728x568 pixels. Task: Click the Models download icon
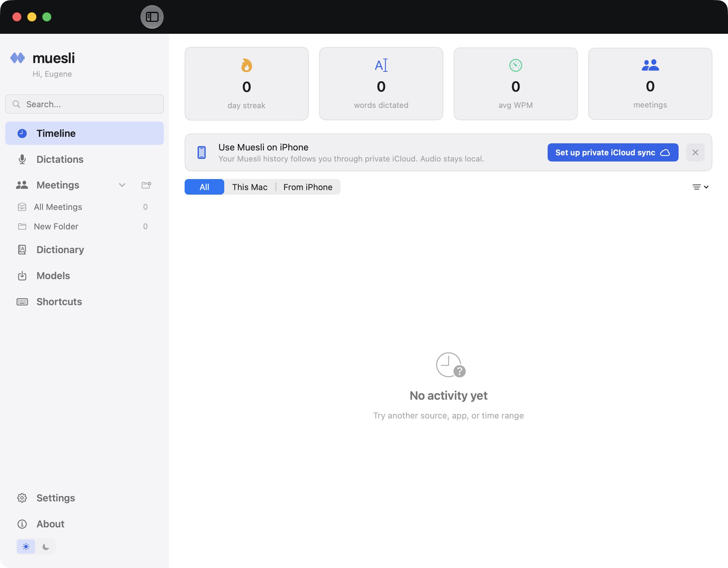(22, 276)
